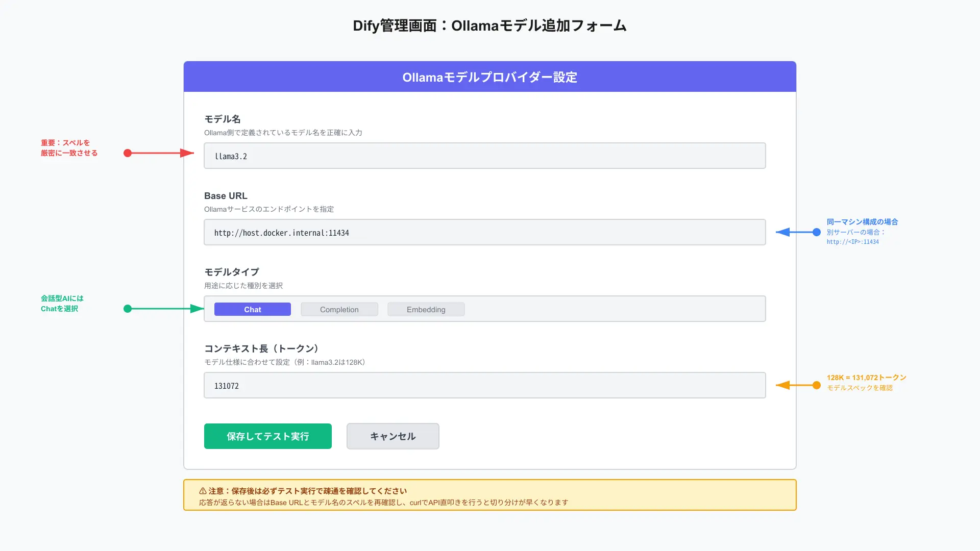The image size is (980, 551).
Task: Click the blue text '別サーバーの場合：'
Action: (x=856, y=232)
